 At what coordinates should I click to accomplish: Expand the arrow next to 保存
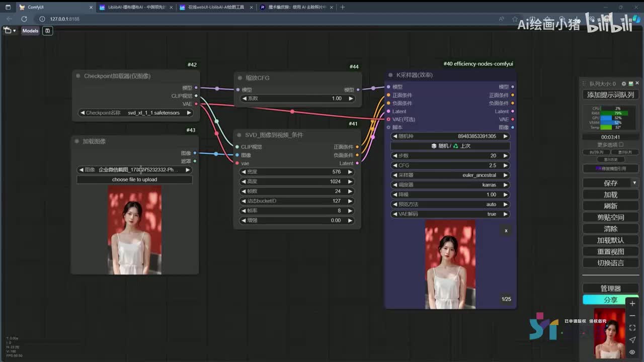click(634, 183)
